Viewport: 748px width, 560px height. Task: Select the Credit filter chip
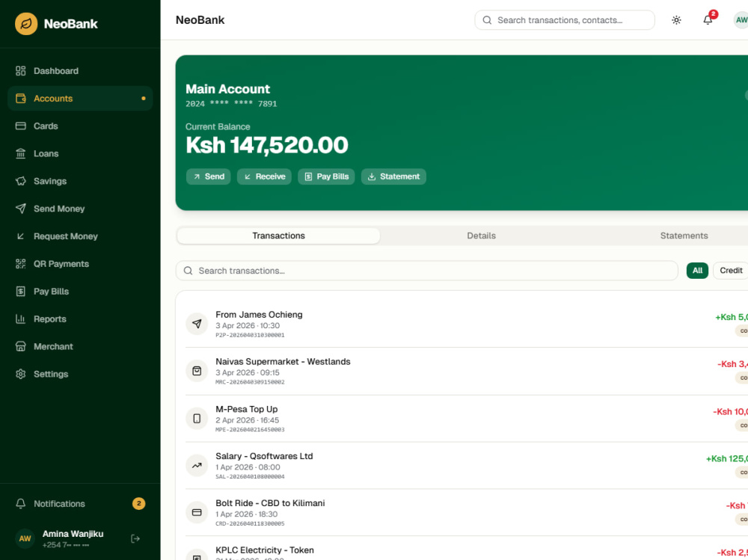pyautogui.click(x=730, y=271)
